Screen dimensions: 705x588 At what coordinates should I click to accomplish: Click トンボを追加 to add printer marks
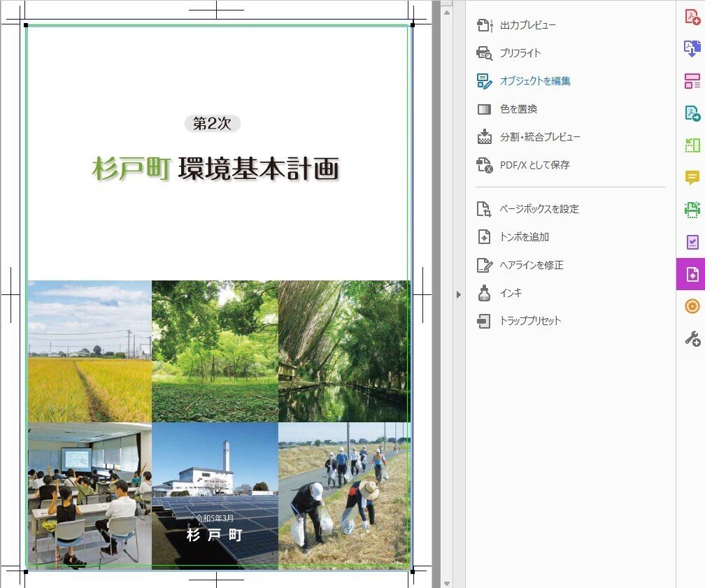click(x=513, y=237)
